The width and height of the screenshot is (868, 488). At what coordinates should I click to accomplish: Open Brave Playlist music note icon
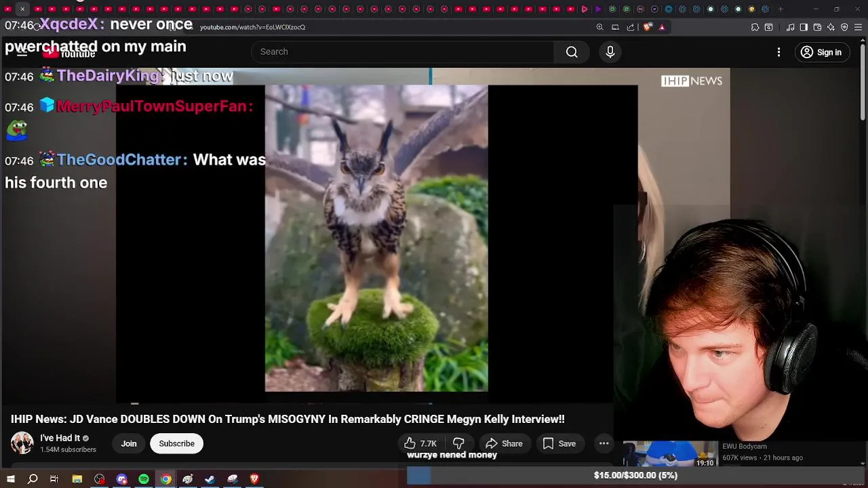coord(791,27)
